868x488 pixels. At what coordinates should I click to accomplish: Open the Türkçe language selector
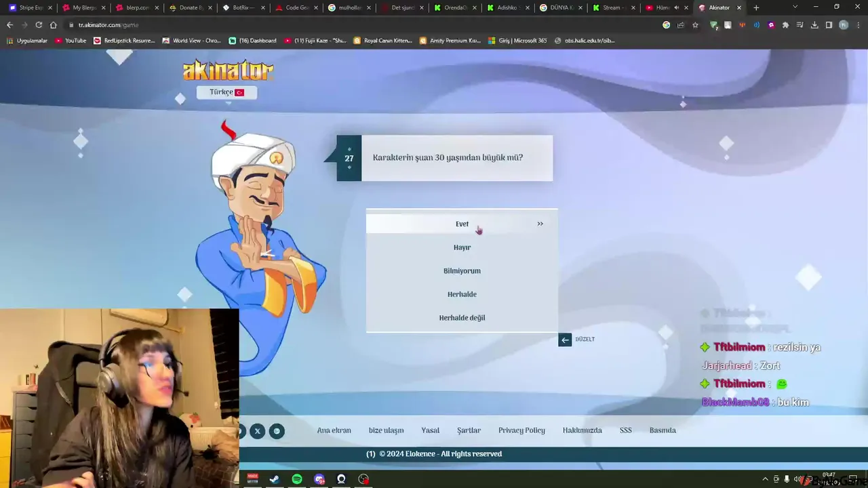coord(226,92)
